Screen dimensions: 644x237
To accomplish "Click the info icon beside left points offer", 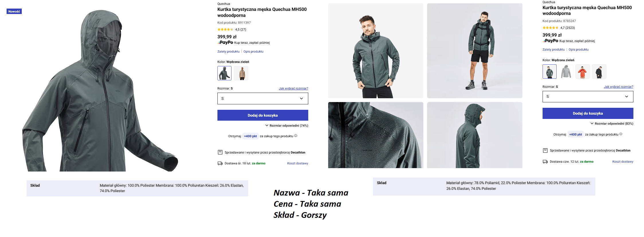I will (x=296, y=136).
